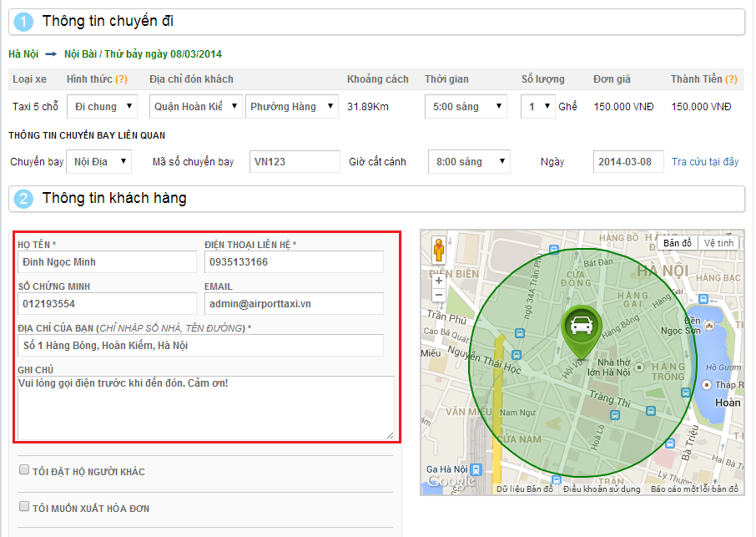Zoom out on the map

click(439, 295)
